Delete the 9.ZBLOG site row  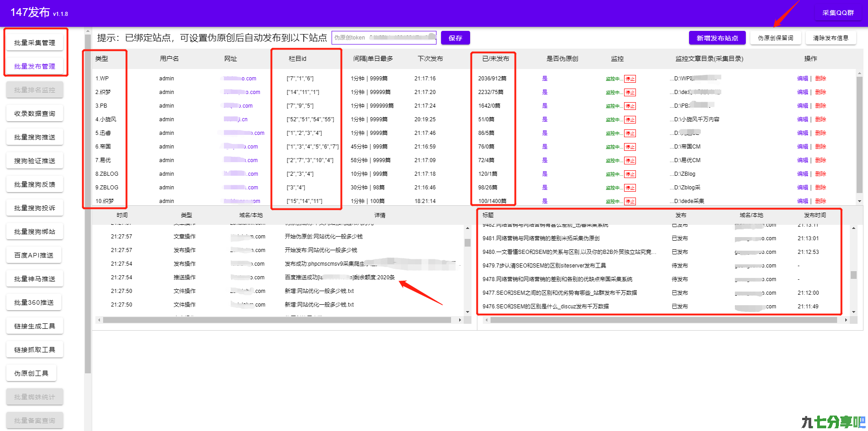(820, 188)
